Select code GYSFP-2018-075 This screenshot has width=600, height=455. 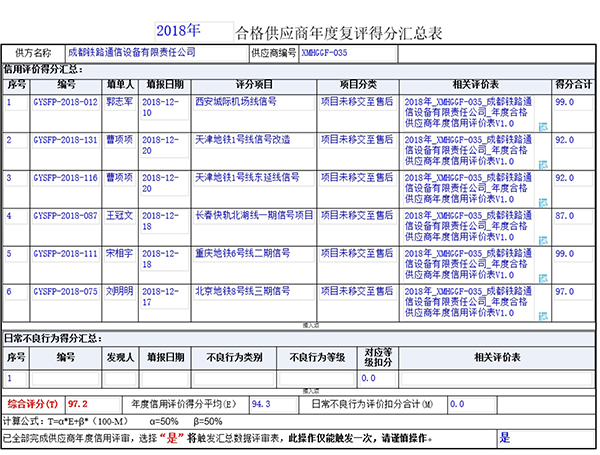(x=65, y=292)
